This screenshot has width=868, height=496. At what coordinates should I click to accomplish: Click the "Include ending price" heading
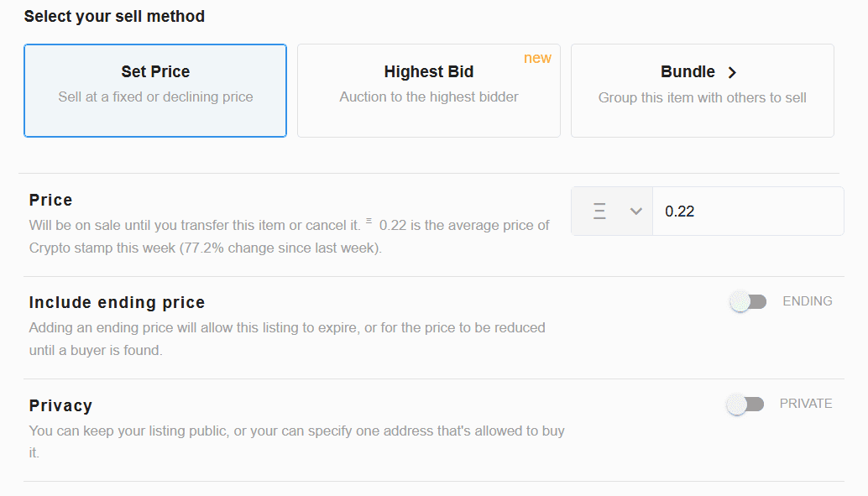click(x=117, y=302)
